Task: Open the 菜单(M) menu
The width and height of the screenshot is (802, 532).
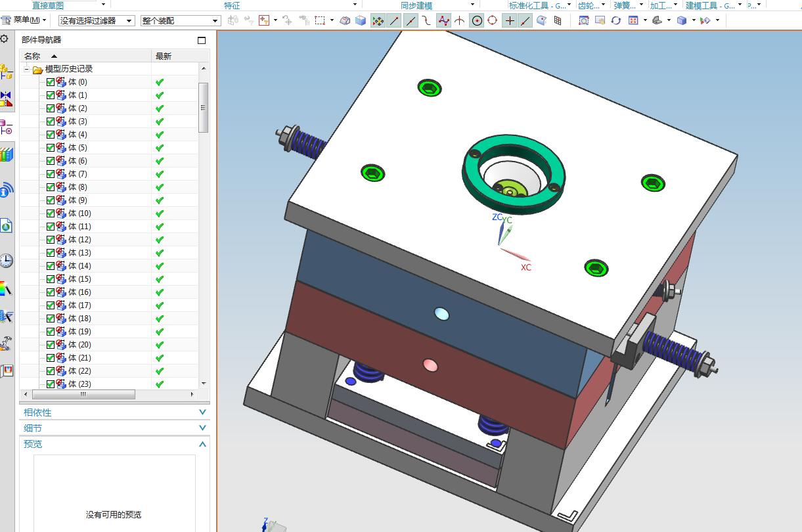Action: 25,20
